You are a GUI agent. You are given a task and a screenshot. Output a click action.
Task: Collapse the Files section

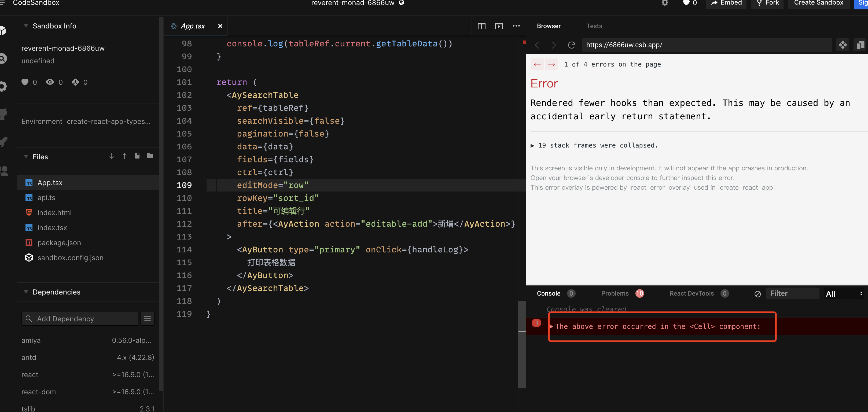pyautogui.click(x=26, y=157)
